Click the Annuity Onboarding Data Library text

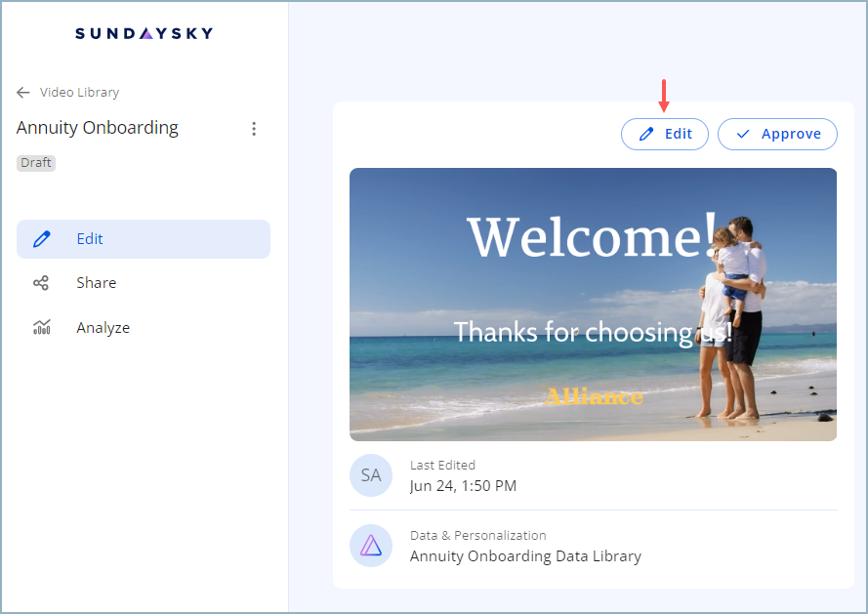[526, 555]
